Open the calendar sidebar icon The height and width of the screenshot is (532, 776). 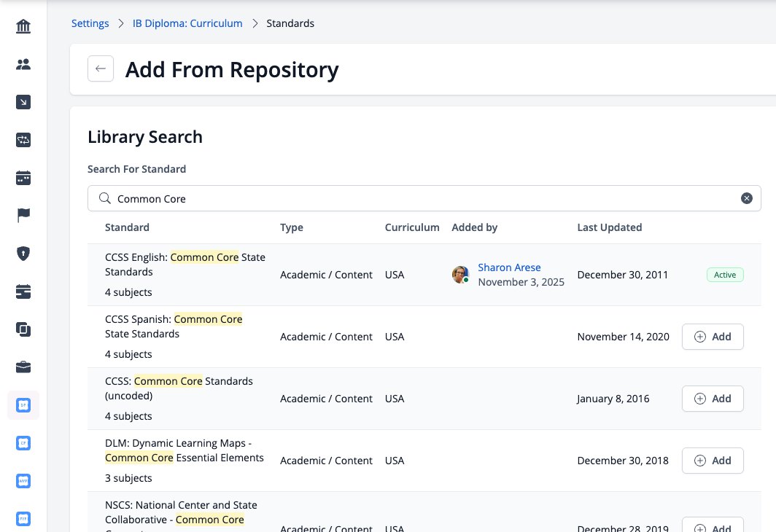(x=23, y=178)
